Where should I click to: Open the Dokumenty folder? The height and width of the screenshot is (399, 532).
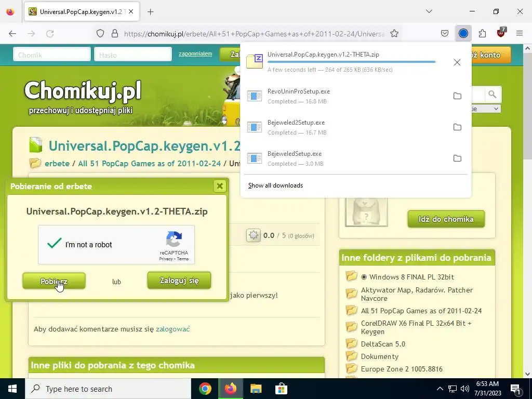[x=380, y=356]
